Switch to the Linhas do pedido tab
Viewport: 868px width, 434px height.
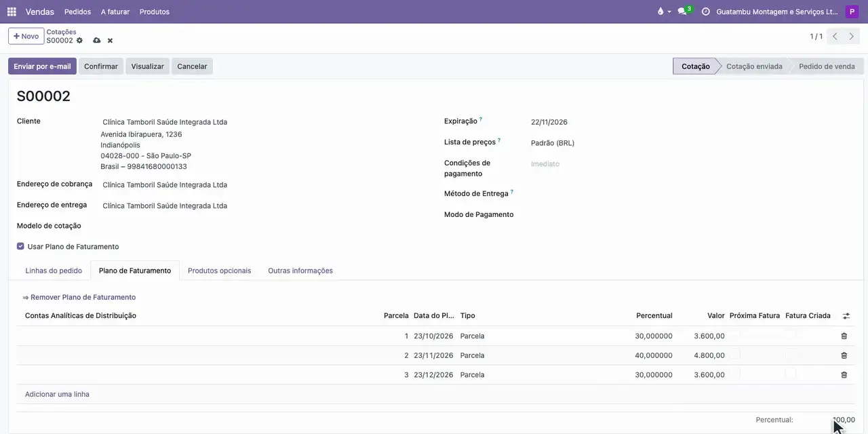pyautogui.click(x=54, y=271)
